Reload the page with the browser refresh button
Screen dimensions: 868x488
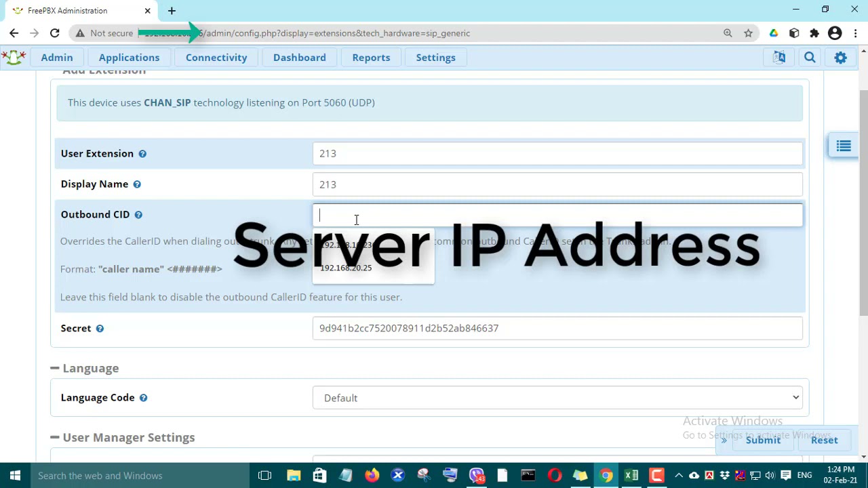pyautogui.click(x=54, y=33)
